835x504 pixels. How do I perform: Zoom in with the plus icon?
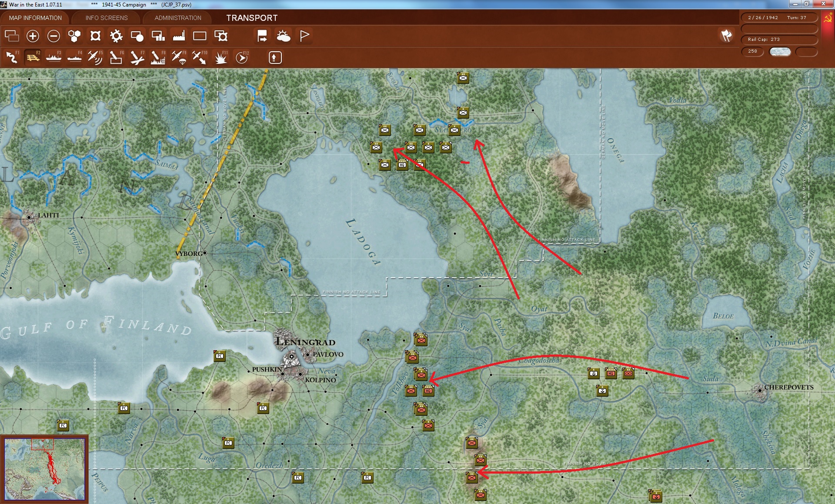pos(33,36)
